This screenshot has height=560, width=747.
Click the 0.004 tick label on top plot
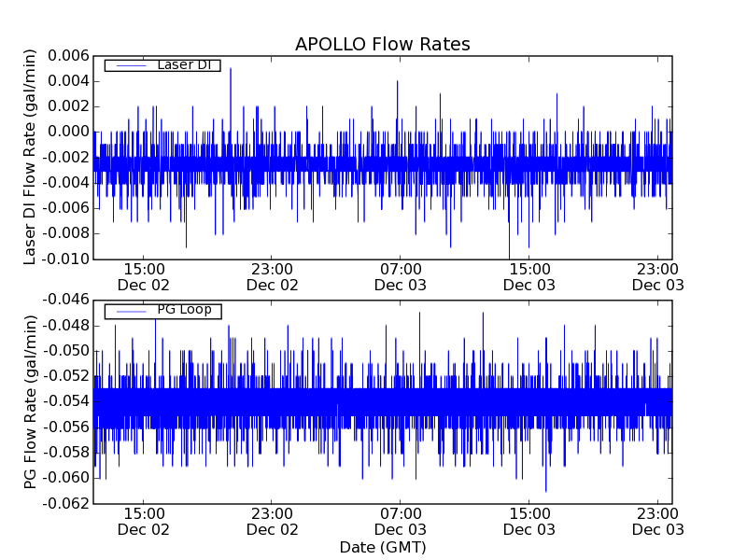click(68, 81)
